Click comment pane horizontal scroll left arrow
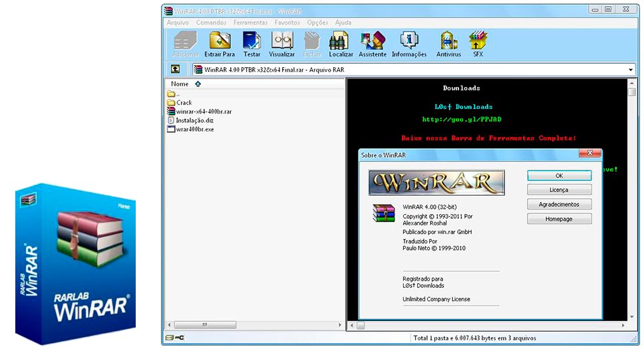The image size is (644, 349). [x=351, y=325]
